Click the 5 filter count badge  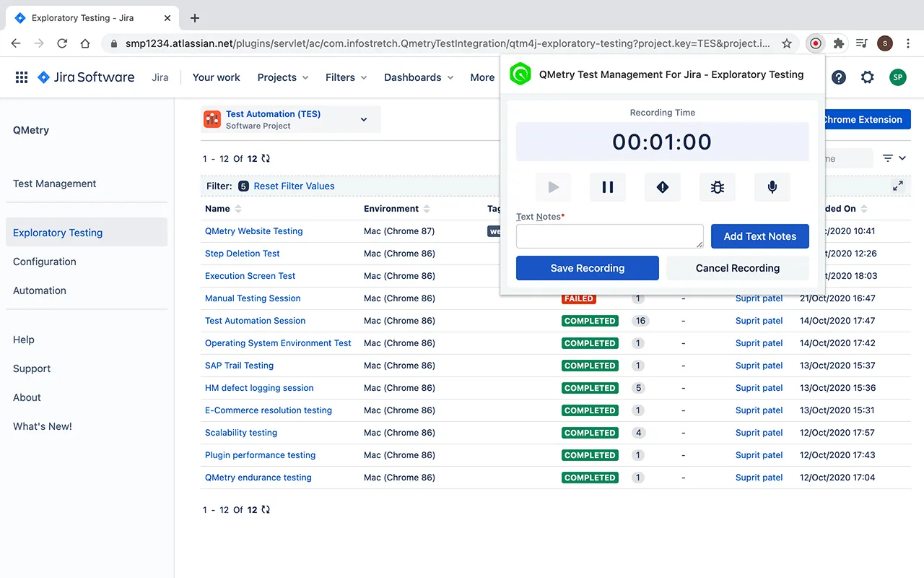pos(243,186)
